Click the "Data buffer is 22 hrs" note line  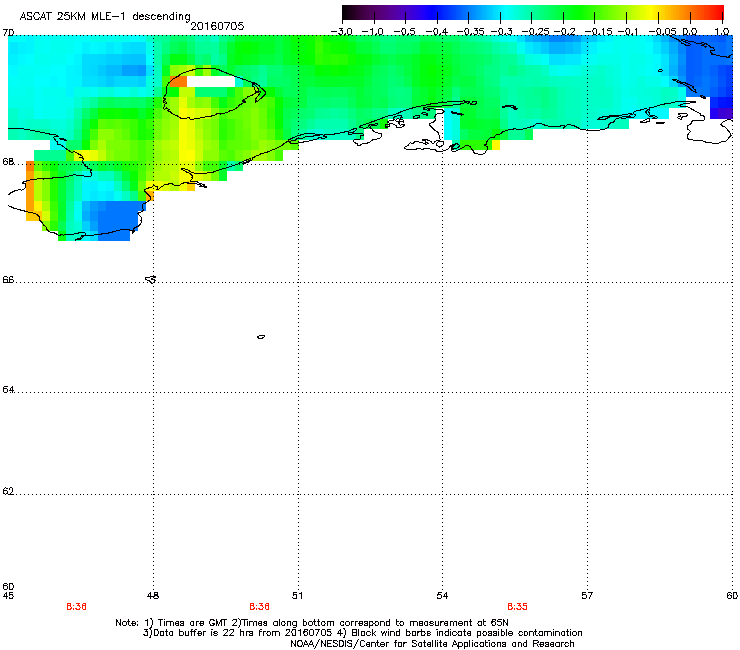[x=362, y=633]
